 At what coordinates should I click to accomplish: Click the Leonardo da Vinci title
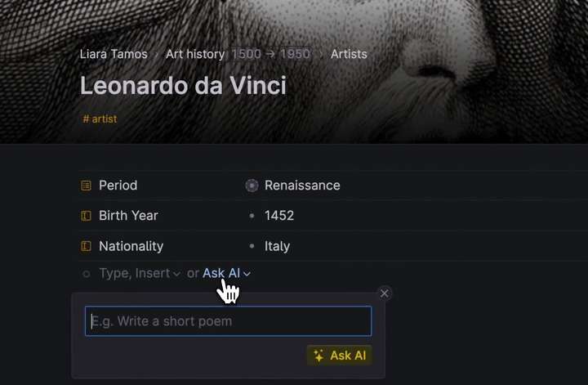[x=183, y=85]
